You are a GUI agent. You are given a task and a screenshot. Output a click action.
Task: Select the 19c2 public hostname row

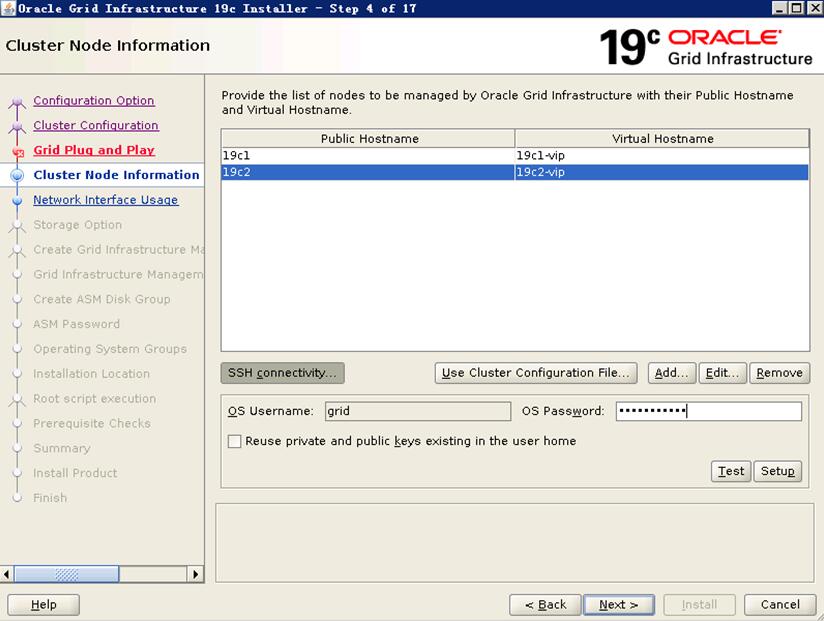368,172
